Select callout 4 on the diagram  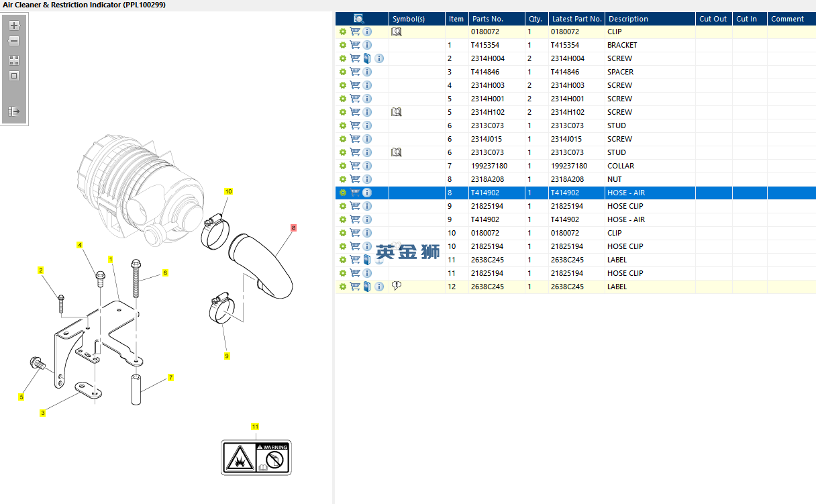click(80, 245)
